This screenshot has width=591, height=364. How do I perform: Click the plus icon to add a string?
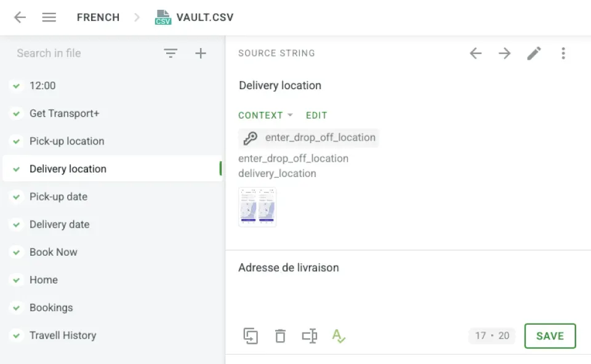pos(200,53)
